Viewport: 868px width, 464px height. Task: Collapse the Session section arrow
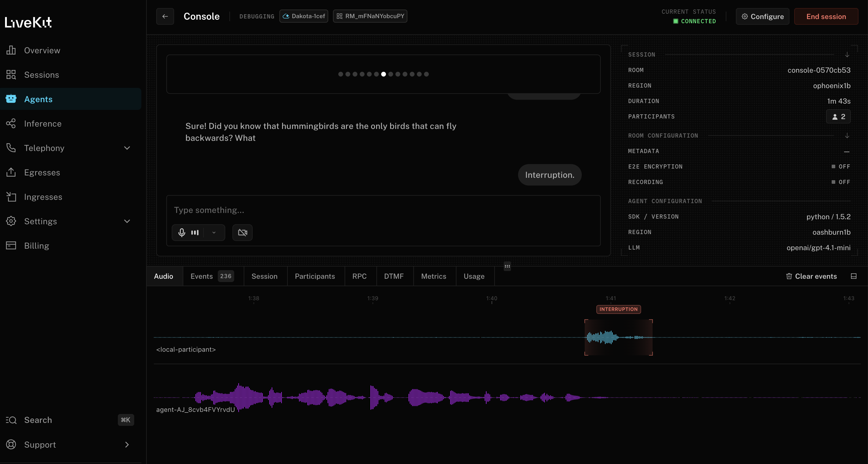coord(847,55)
